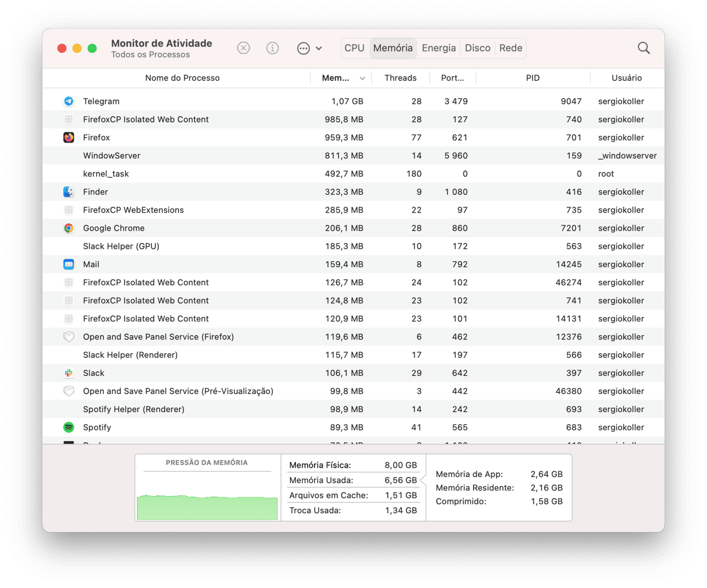Click the Firefox app icon
Screen dimensions: 707x588
point(69,138)
